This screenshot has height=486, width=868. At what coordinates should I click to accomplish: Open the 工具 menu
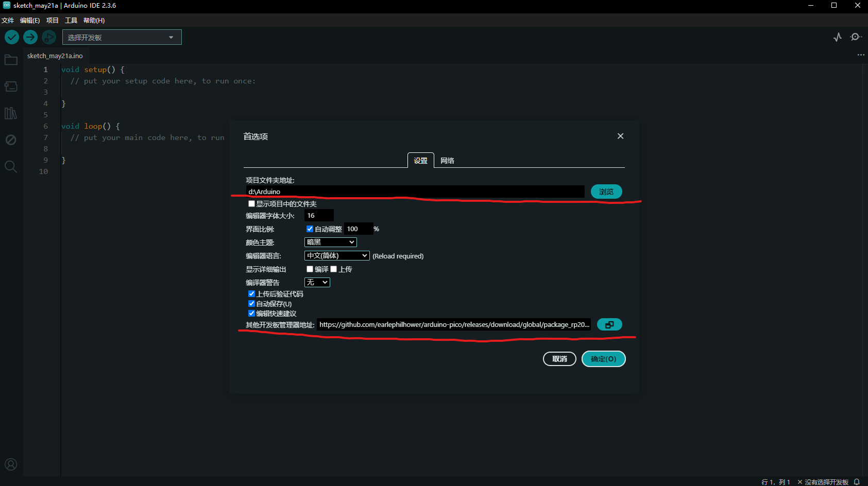pos(71,20)
